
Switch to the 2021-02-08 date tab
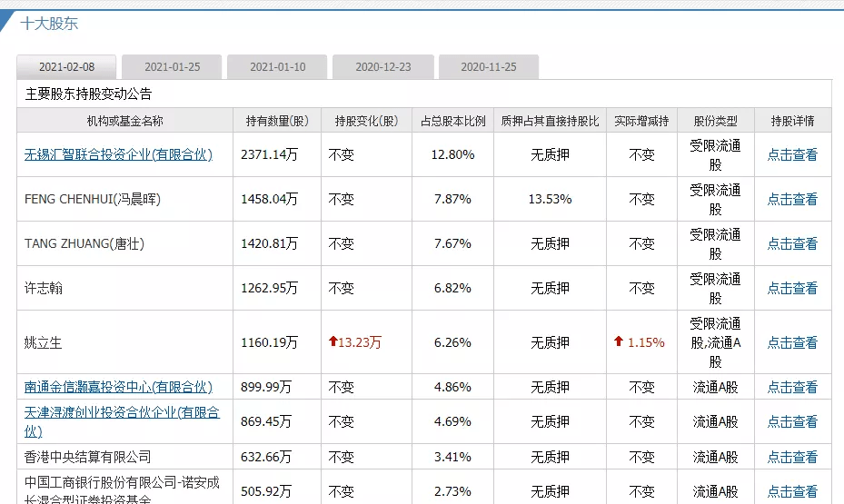click(66, 67)
